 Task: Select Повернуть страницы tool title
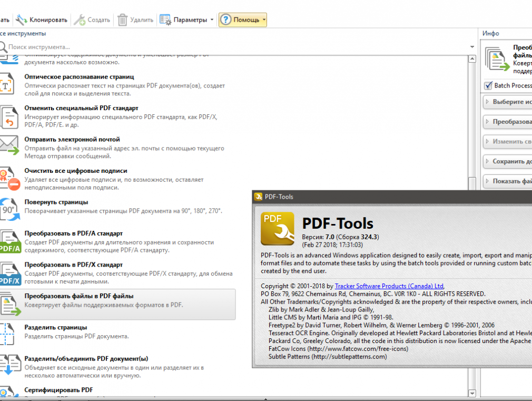56,202
